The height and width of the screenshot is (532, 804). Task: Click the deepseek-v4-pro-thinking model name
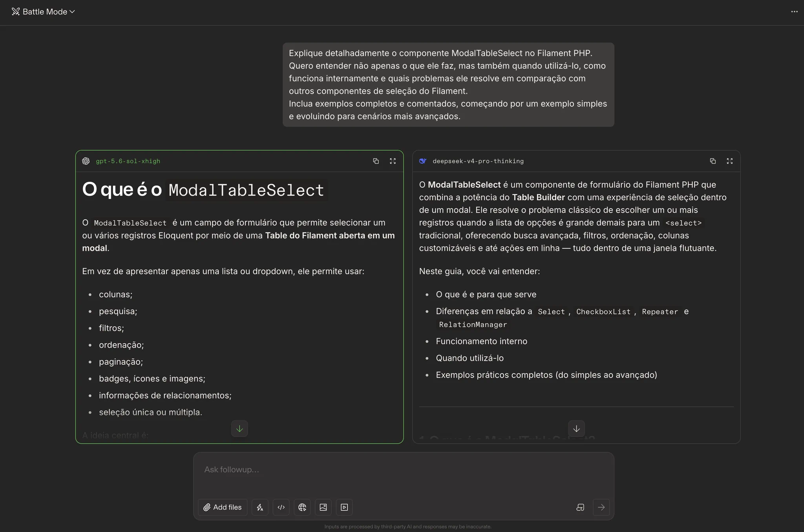478,161
